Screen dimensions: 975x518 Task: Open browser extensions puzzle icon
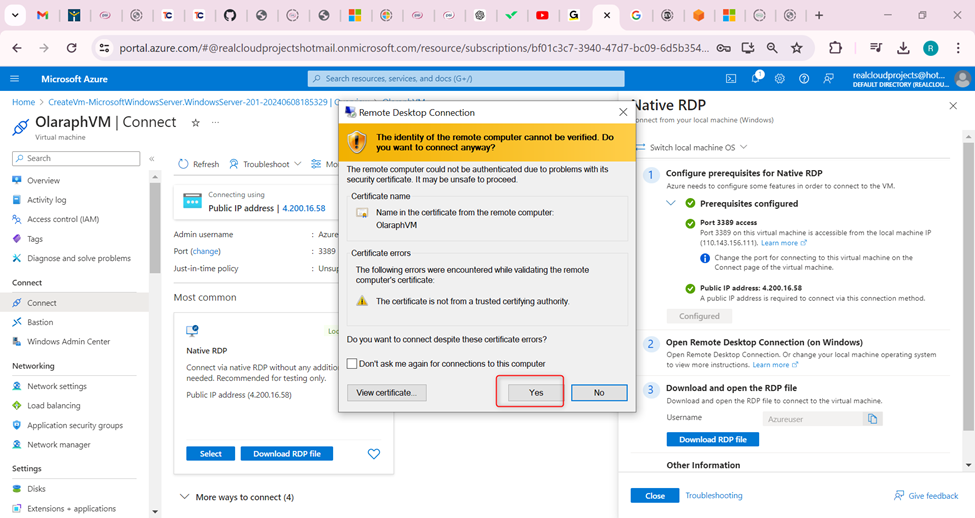pos(835,48)
